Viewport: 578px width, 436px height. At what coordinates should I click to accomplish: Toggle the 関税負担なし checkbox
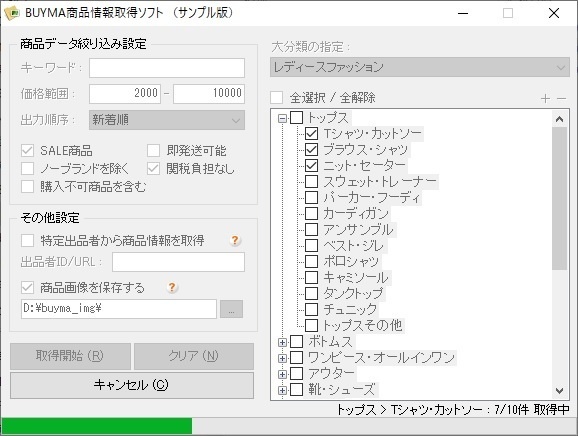[x=153, y=168]
